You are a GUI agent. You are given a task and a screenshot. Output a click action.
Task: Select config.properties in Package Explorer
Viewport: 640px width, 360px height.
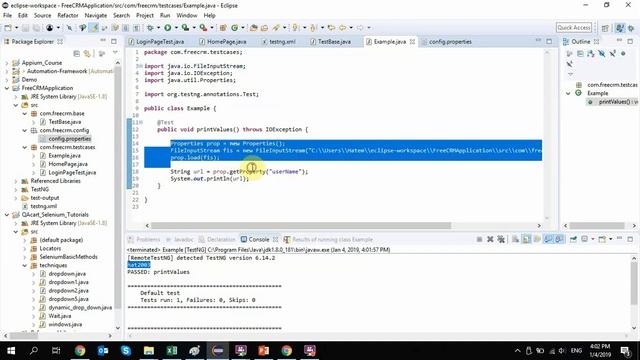pos(69,139)
